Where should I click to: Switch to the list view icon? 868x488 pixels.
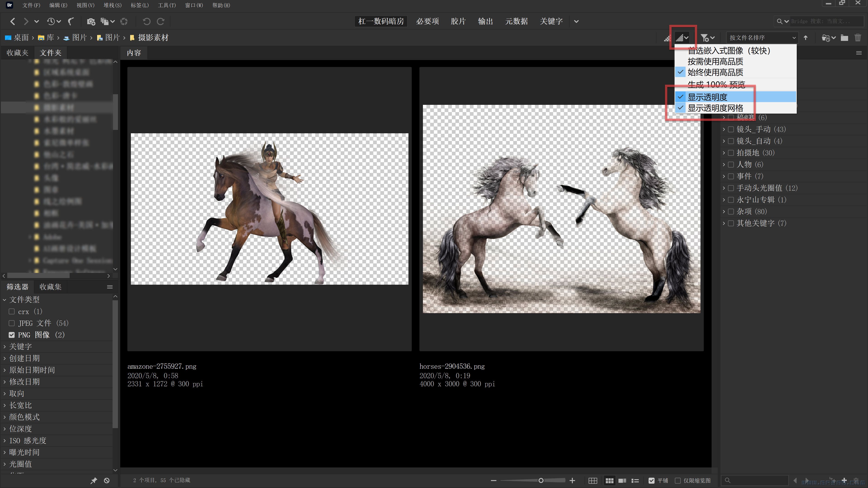pyautogui.click(x=635, y=481)
